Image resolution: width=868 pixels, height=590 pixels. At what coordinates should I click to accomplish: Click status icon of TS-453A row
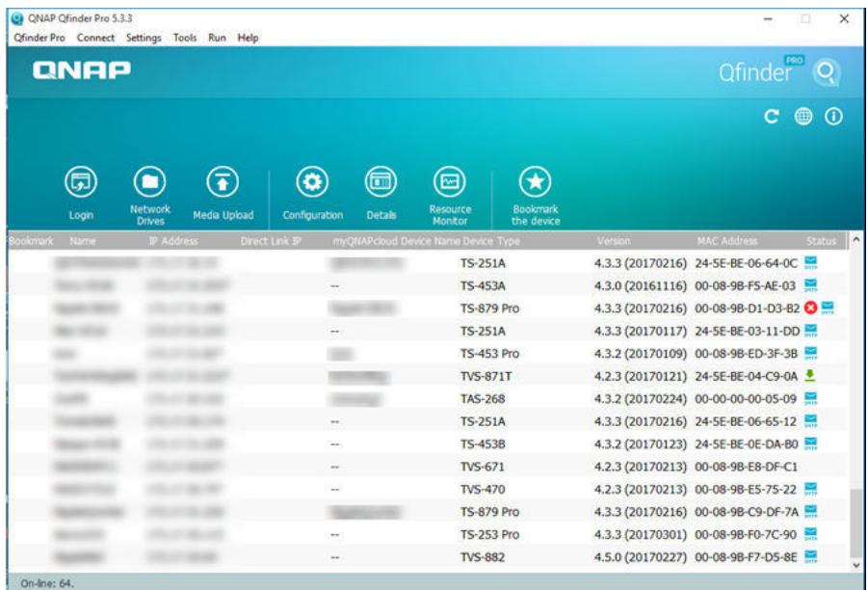coord(810,285)
